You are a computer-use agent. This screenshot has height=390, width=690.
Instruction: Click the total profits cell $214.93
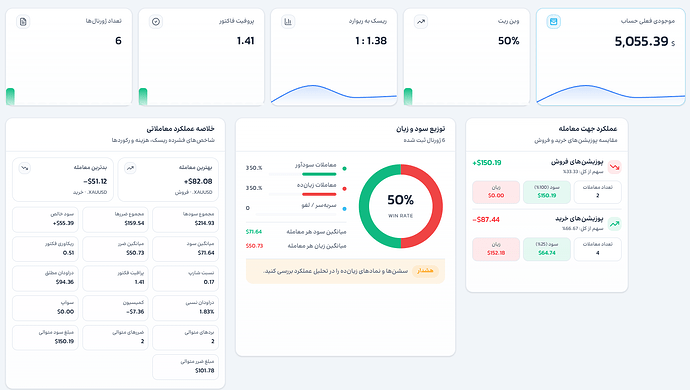pos(185,219)
